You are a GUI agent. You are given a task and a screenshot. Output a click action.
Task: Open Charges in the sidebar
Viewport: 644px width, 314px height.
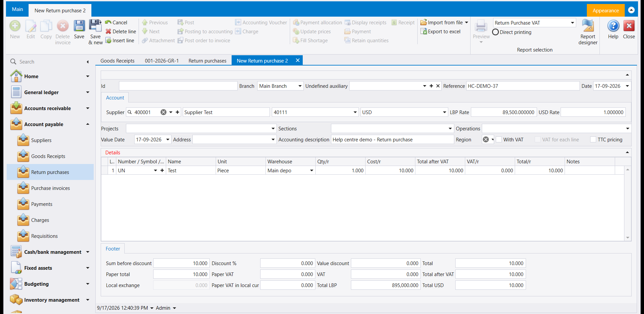pos(40,220)
